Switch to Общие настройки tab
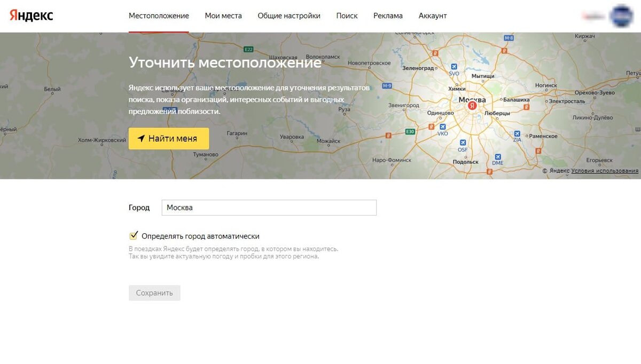 289,16
